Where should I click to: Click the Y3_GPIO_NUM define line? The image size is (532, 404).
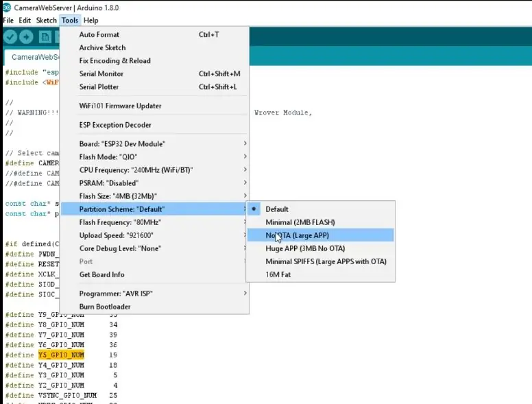click(61, 375)
